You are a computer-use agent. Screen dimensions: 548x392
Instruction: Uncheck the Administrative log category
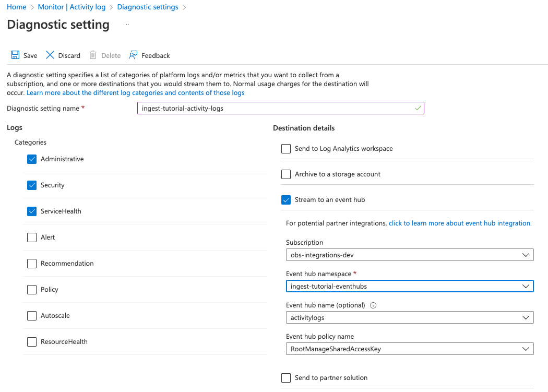coord(32,159)
